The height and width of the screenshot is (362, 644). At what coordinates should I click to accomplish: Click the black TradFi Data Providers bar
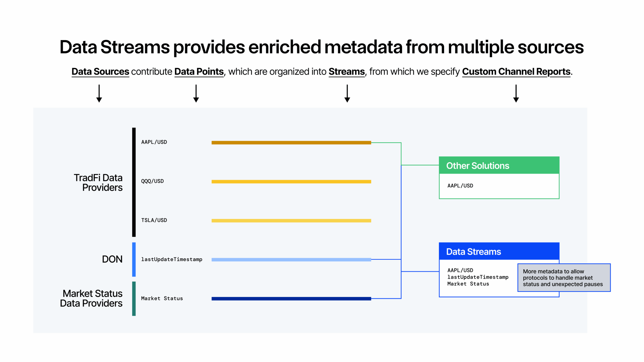click(134, 182)
